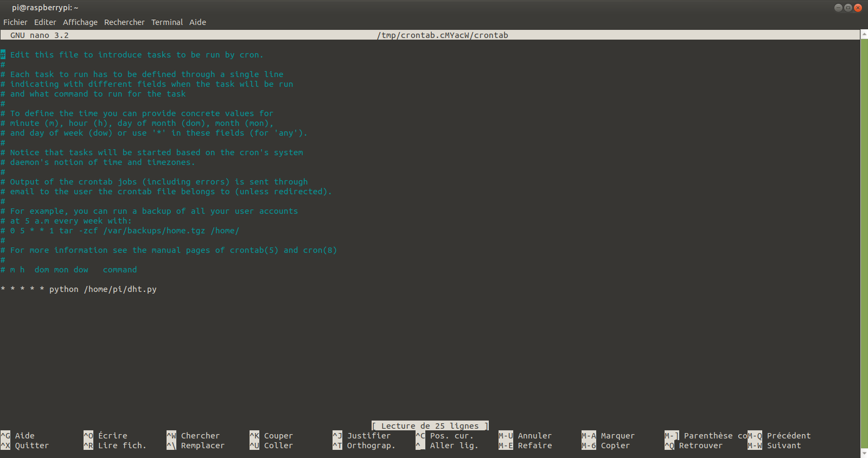Click the scrollbar up arrow
The height and width of the screenshot is (458, 868).
(x=864, y=34)
